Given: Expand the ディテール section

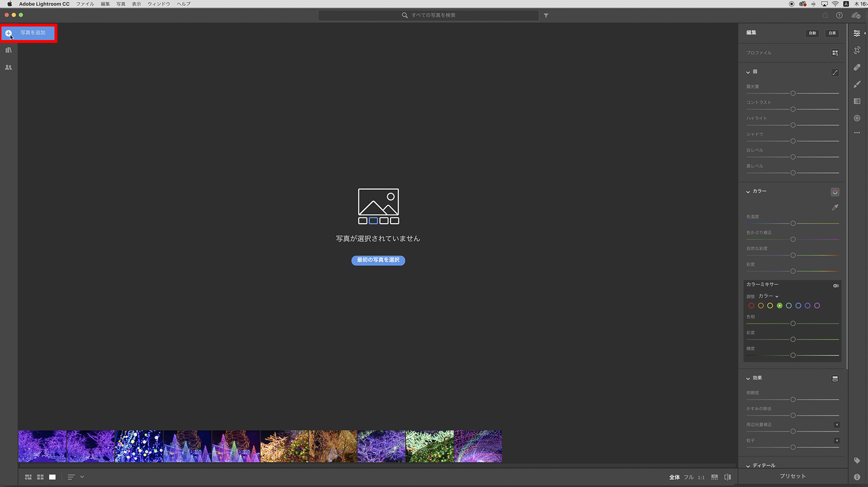Looking at the screenshot, I should point(748,466).
